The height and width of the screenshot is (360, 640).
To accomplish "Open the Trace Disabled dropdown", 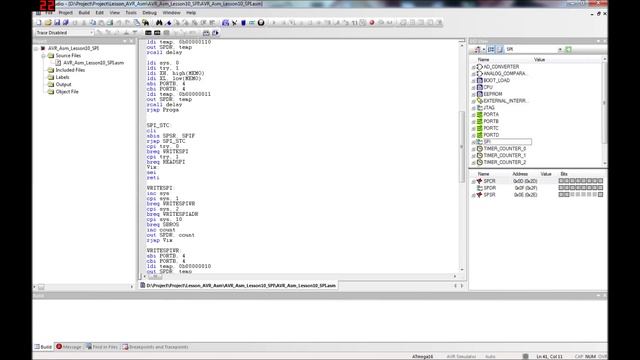I will [x=91, y=33].
